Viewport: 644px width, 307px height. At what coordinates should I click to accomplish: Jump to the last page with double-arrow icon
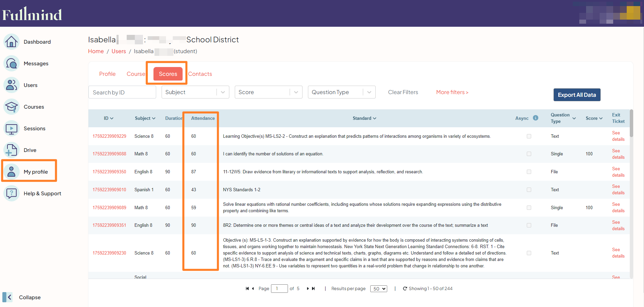point(313,288)
